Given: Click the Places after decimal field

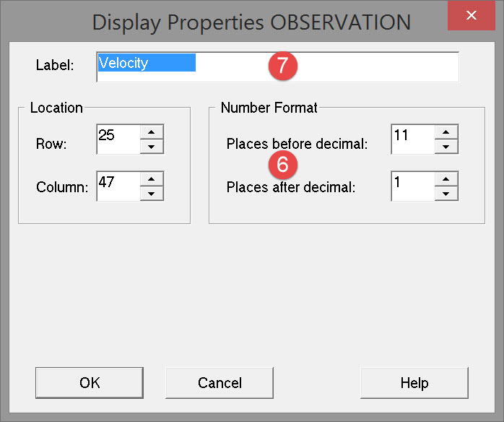Looking at the screenshot, I should tap(412, 186).
